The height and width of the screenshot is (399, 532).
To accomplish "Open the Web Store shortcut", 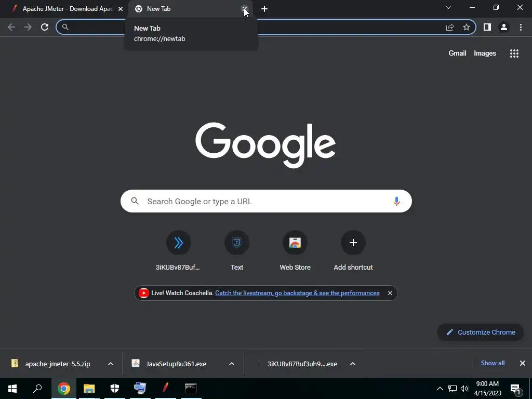I will pyautogui.click(x=295, y=251).
